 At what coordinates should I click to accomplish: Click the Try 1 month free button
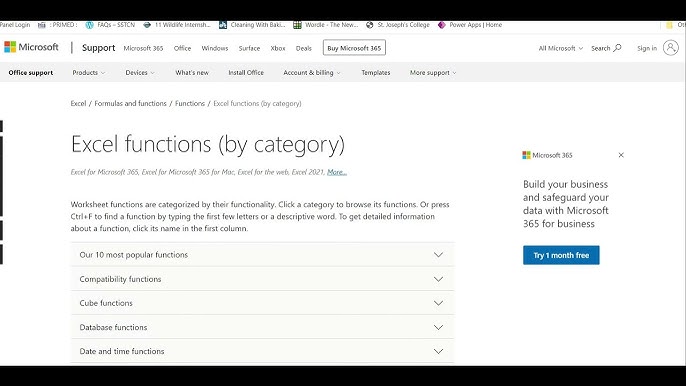coord(561,255)
